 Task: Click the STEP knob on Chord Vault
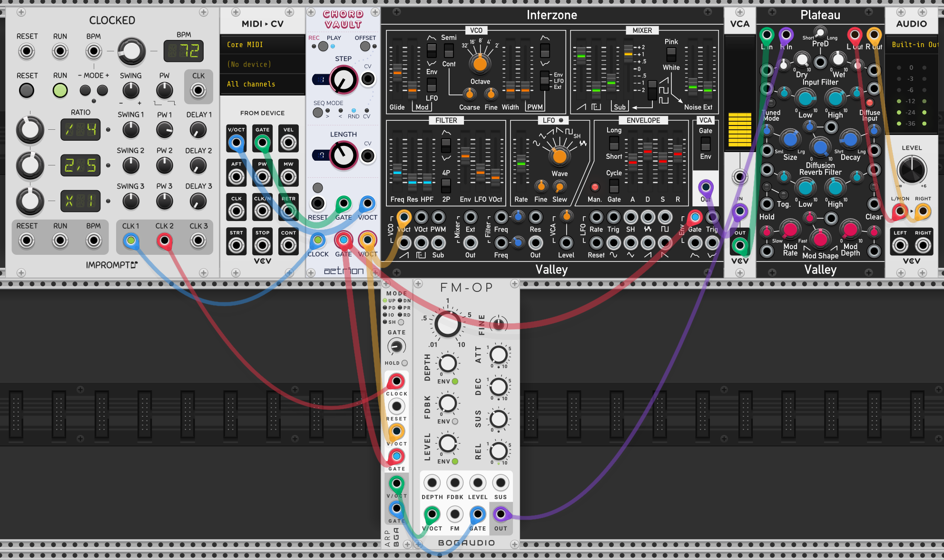(x=344, y=79)
